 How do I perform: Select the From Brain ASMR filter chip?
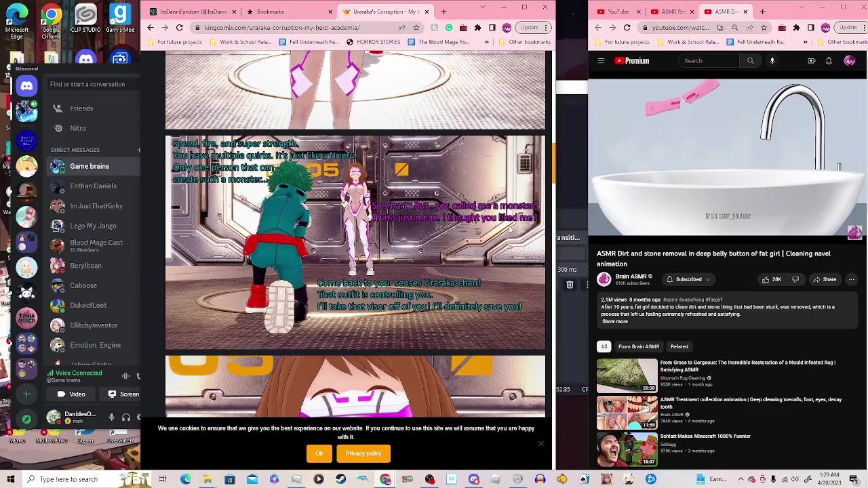[638, 346]
